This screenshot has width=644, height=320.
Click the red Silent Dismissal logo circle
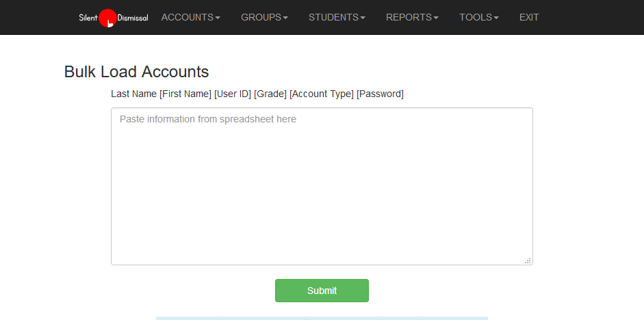tap(107, 18)
